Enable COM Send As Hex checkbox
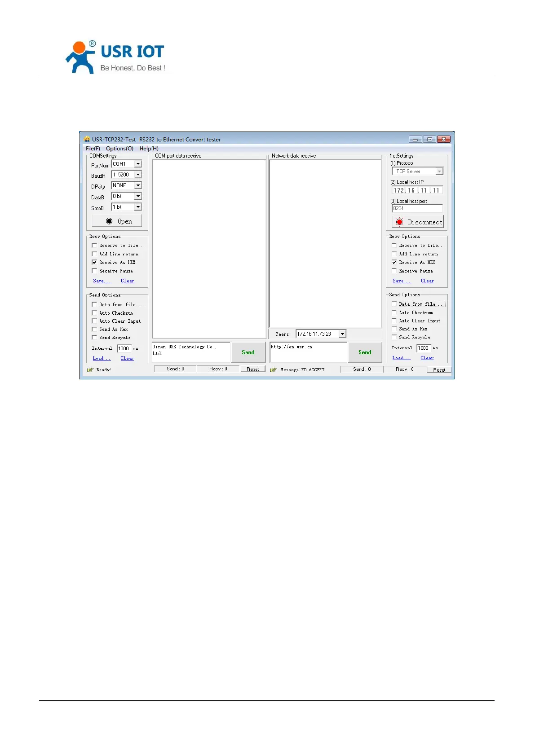535x756 pixels. coord(94,329)
